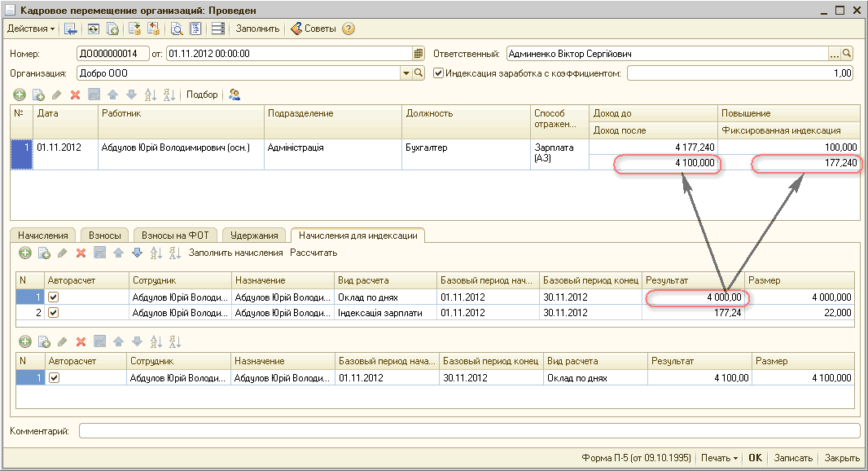Click Заполнить in the main toolbar

click(257, 29)
